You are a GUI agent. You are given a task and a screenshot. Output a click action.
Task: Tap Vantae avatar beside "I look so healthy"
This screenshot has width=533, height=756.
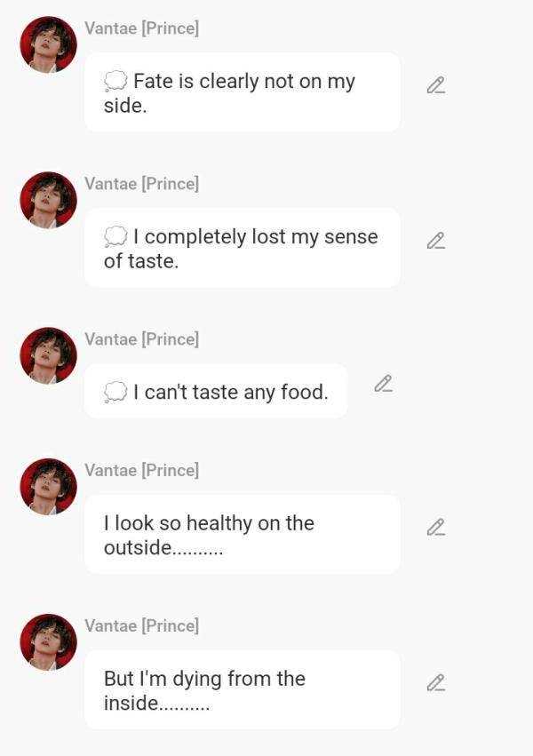(x=48, y=486)
